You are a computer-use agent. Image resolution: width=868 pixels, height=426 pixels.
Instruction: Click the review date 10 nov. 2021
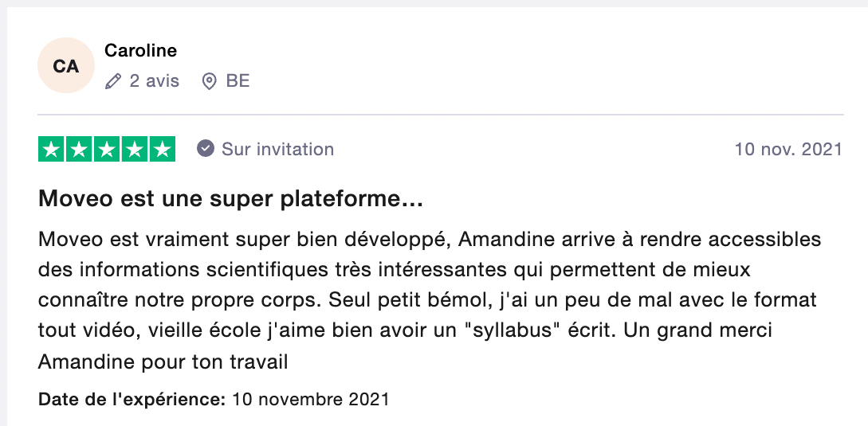point(788,150)
